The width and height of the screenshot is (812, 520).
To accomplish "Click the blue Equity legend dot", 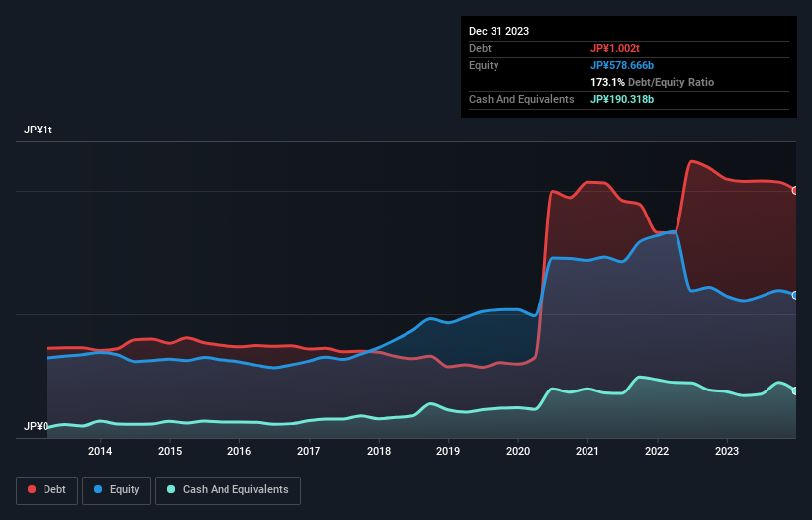I will tap(97, 489).
